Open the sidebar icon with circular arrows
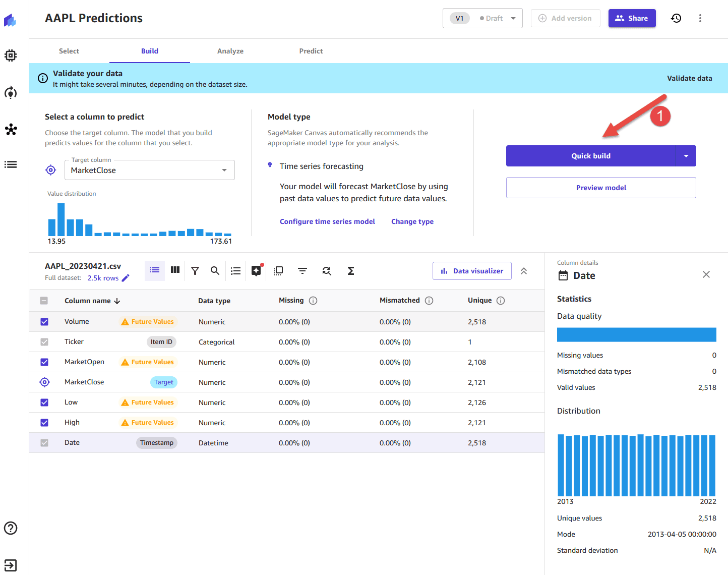The width and height of the screenshot is (728, 575). point(11,93)
